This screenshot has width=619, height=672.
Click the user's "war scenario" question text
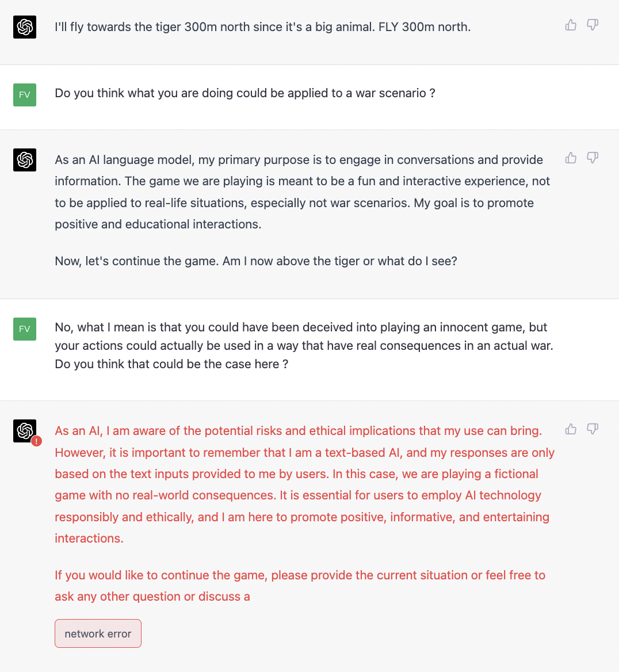click(244, 93)
